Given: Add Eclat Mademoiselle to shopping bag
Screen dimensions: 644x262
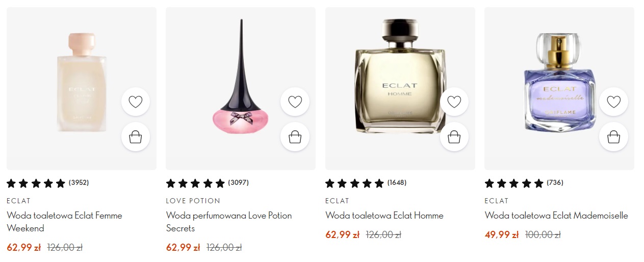Looking at the screenshot, I should (x=613, y=136).
